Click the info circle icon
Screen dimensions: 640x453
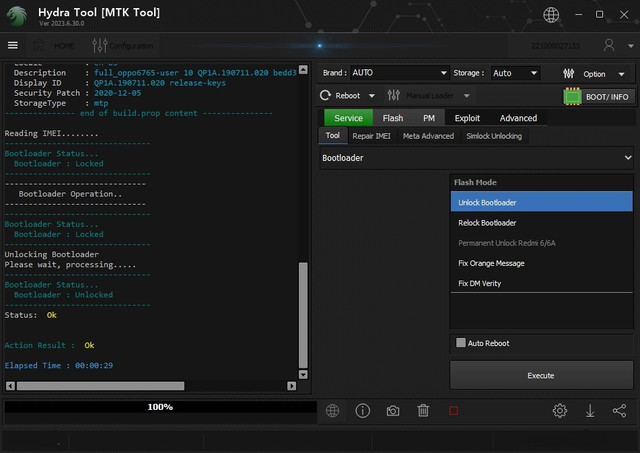click(x=362, y=411)
